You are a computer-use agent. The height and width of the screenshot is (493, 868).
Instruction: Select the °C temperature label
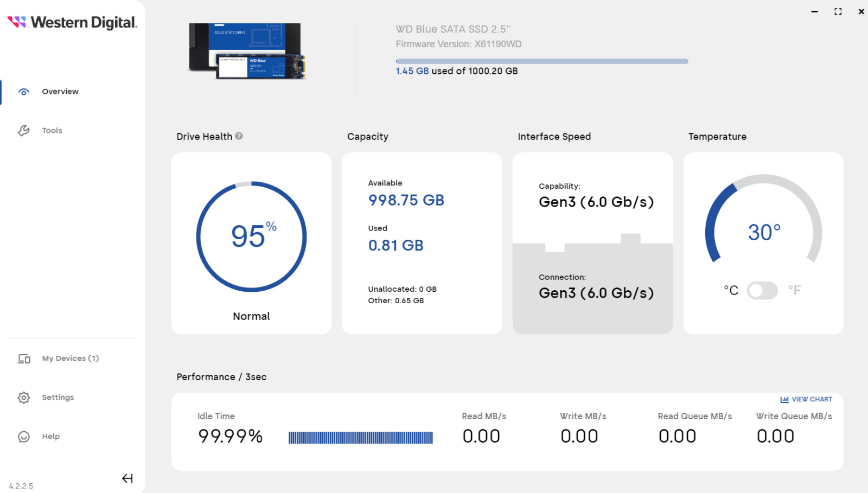[x=731, y=291]
